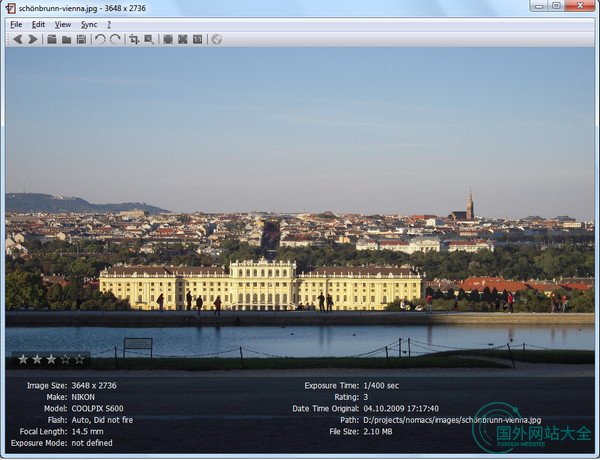Open the Edit menu
600x460 pixels.
click(x=38, y=24)
